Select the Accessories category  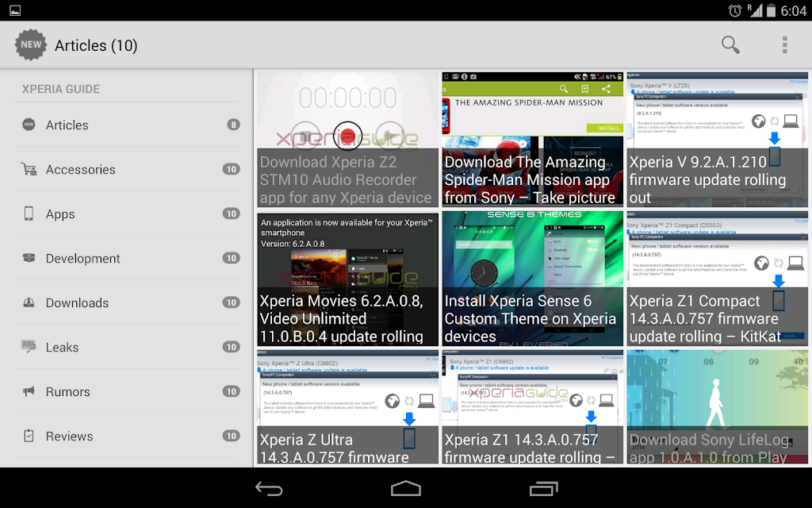(x=128, y=169)
